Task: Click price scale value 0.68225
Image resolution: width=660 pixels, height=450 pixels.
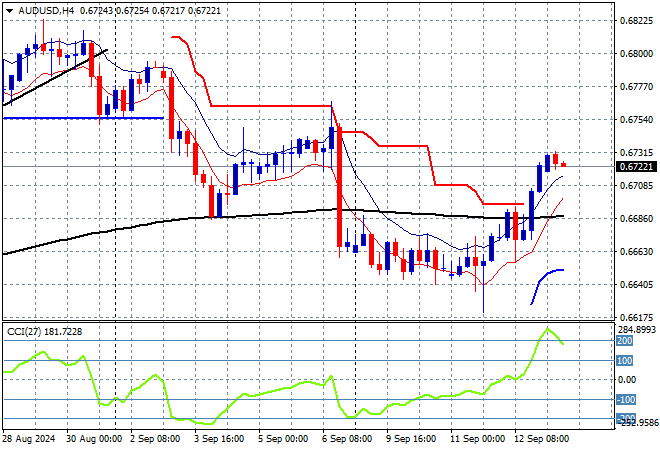Action: (636, 21)
